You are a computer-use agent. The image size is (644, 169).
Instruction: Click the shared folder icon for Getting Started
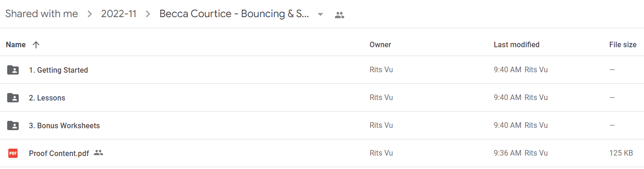coord(13,70)
